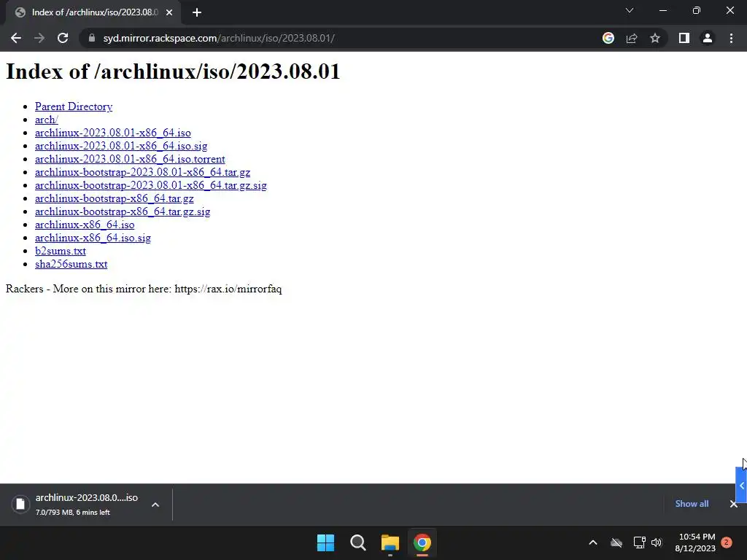
Task: Open archlinux-bootstrap-x86_64.tar.gz.sig link
Action: [123, 211]
